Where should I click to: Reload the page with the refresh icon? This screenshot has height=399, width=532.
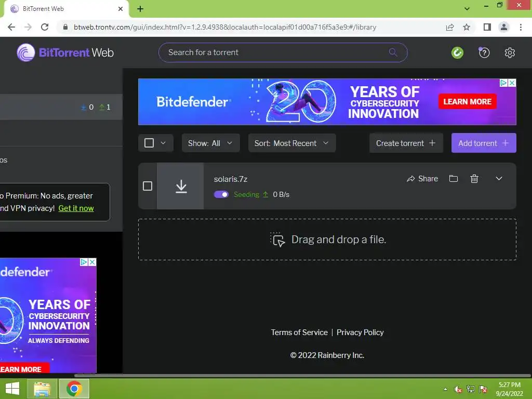pos(45,27)
